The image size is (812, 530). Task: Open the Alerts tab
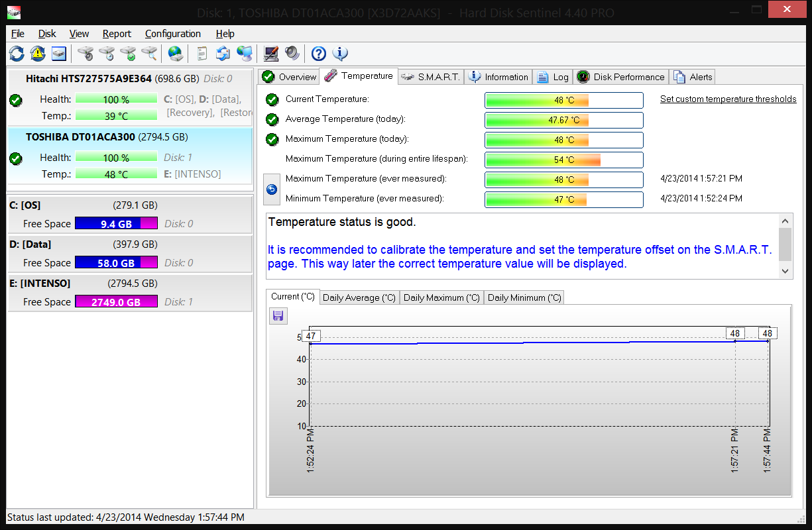tap(693, 77)
